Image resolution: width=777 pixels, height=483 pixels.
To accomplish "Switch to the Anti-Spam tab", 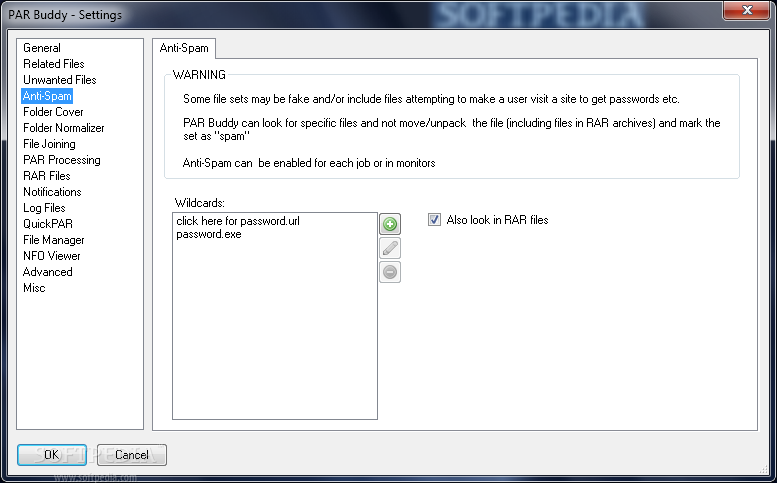I will [184, 48].
